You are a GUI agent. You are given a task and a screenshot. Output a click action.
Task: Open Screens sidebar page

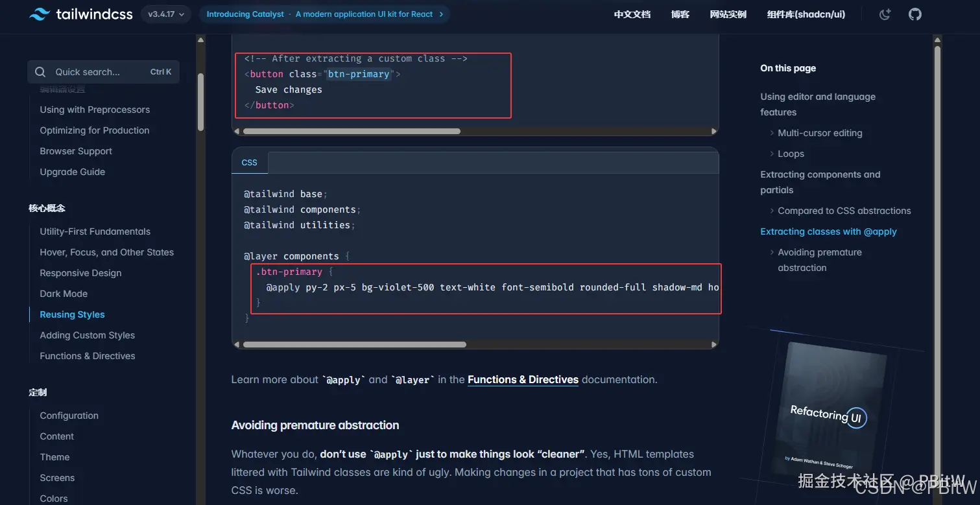(57, 478)
